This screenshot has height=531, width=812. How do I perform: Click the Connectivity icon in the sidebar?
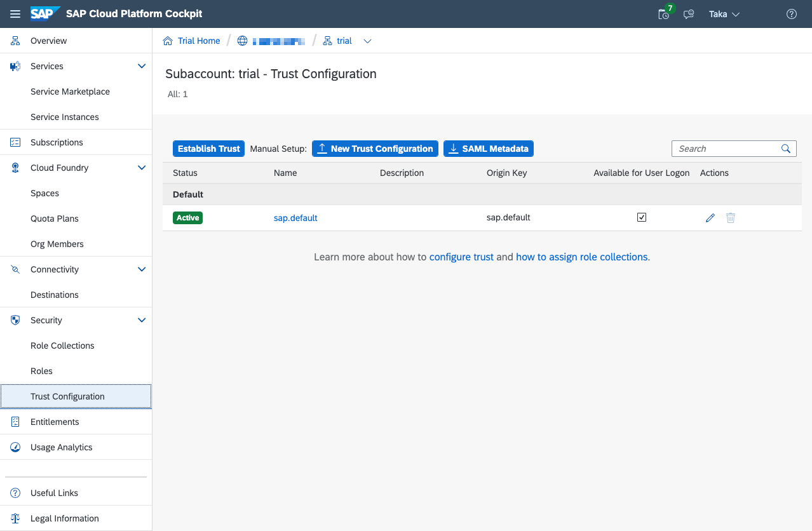15,269
